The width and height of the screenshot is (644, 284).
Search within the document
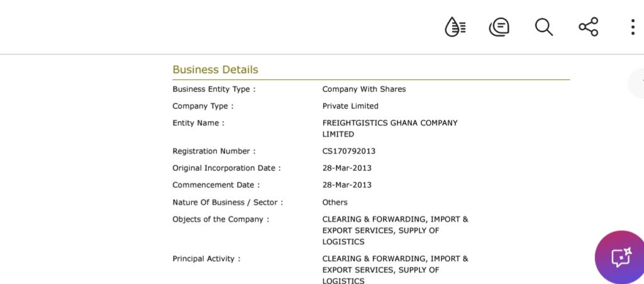(543, 27)
